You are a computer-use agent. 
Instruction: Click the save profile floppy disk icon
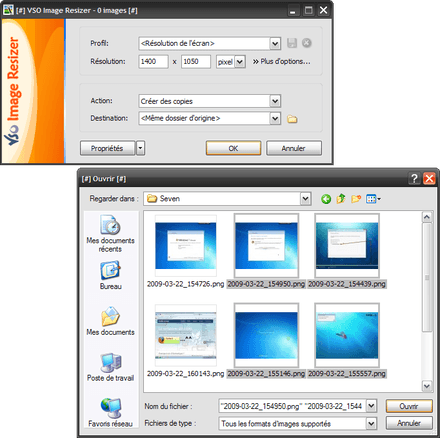pyautogui.click(x=292, y=43)
